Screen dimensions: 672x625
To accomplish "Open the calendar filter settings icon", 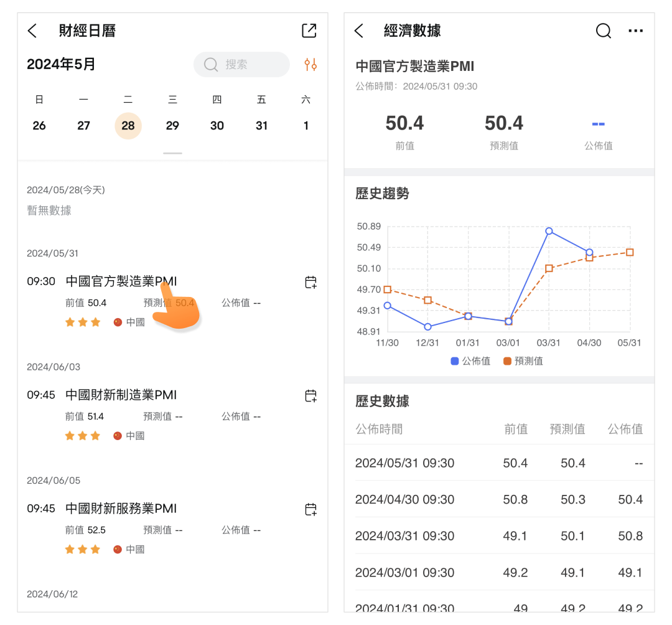I will click(310, 65).
